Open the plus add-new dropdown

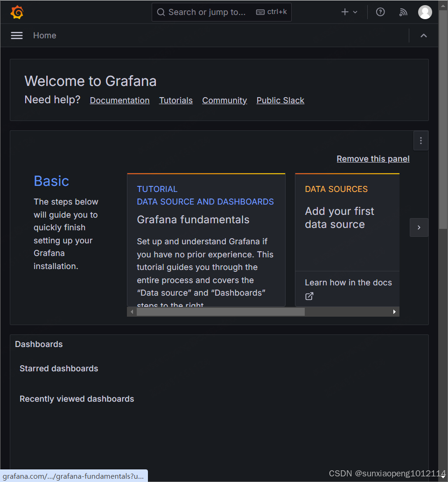click(349, 12)
